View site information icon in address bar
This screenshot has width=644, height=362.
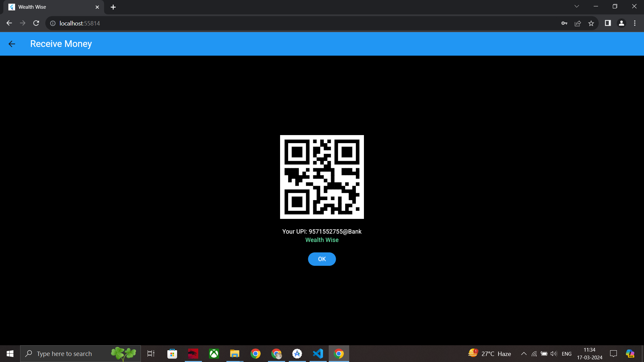coord(53,23)
